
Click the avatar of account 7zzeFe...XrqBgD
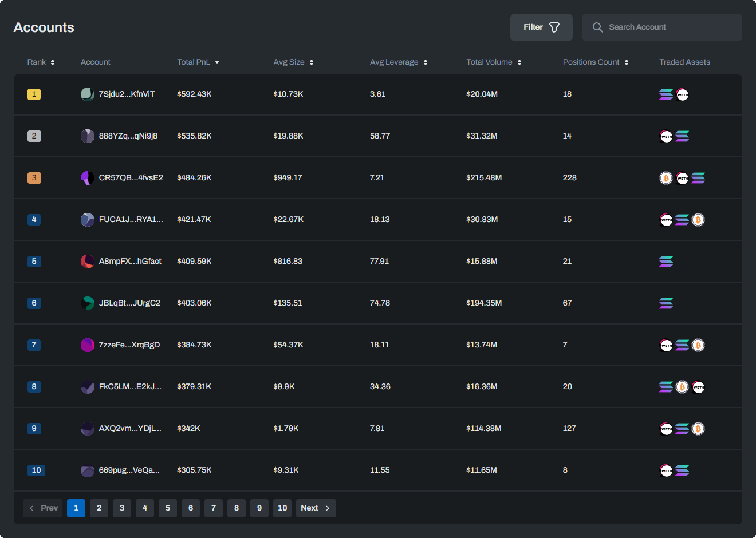88,345
